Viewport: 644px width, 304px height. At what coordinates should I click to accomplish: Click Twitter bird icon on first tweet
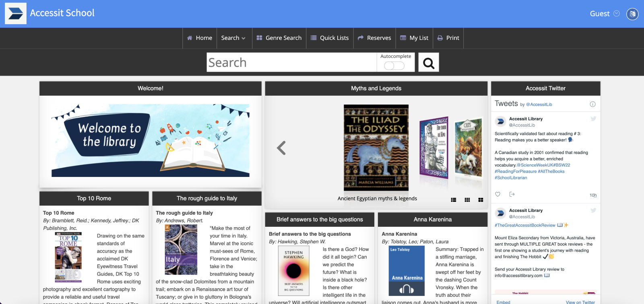[593, 119]
